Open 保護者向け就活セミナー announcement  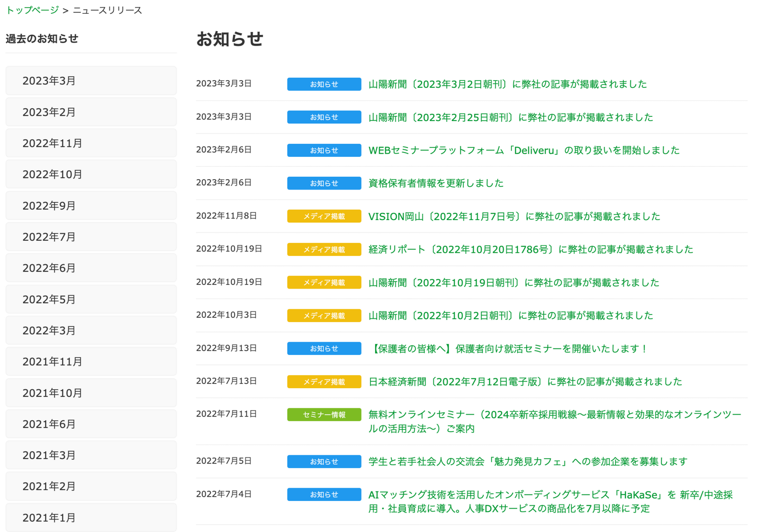pyautogui.click(x=508, y=348)
